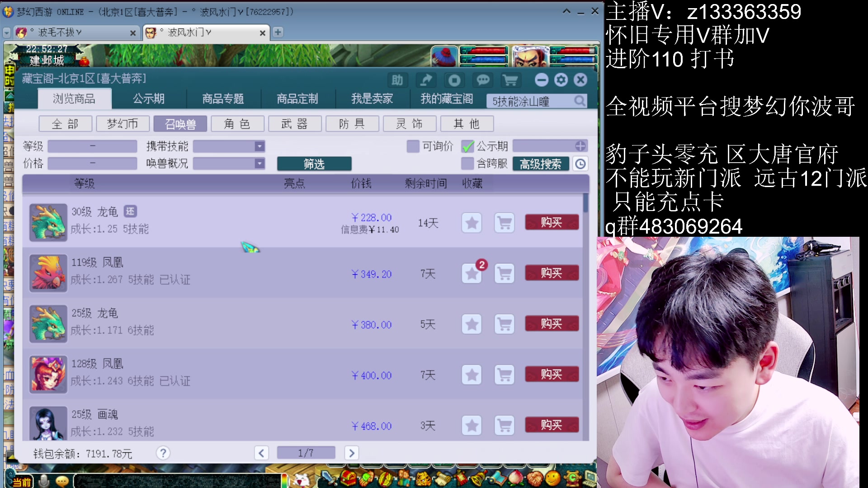Click the clock history icon beside 高级搜索
The image size is (868, 488).
click(580, 164)
